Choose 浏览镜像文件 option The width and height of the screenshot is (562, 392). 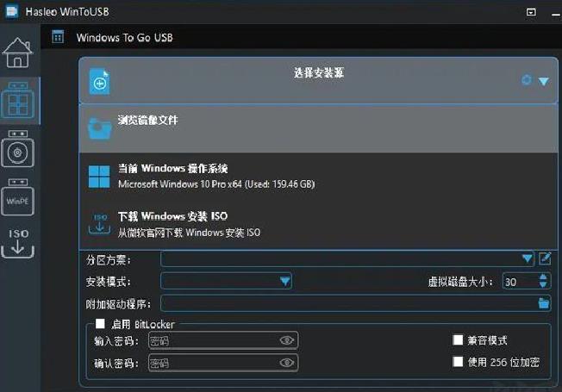[318, 128]
